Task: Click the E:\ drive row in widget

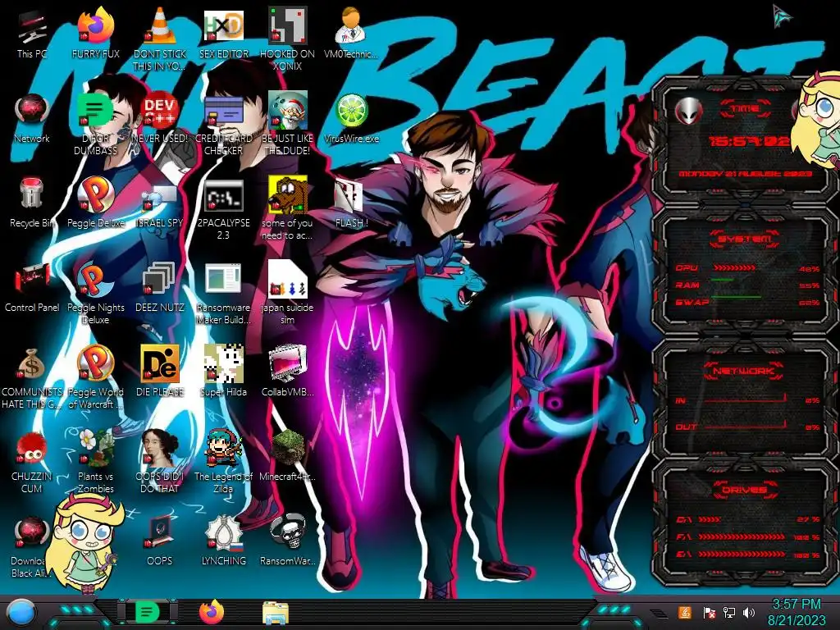Action: pos(748,555)
